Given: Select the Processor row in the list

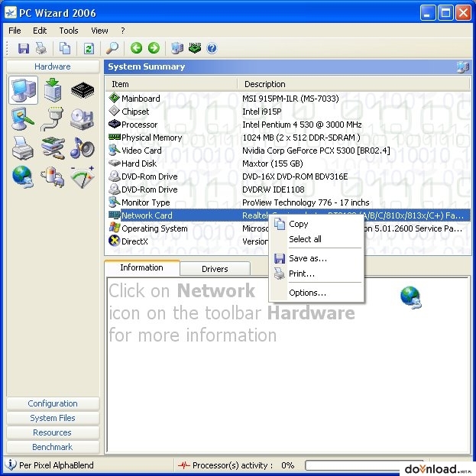Looking at the screenshot, I should pyautogui.click(x=288, y=125).
